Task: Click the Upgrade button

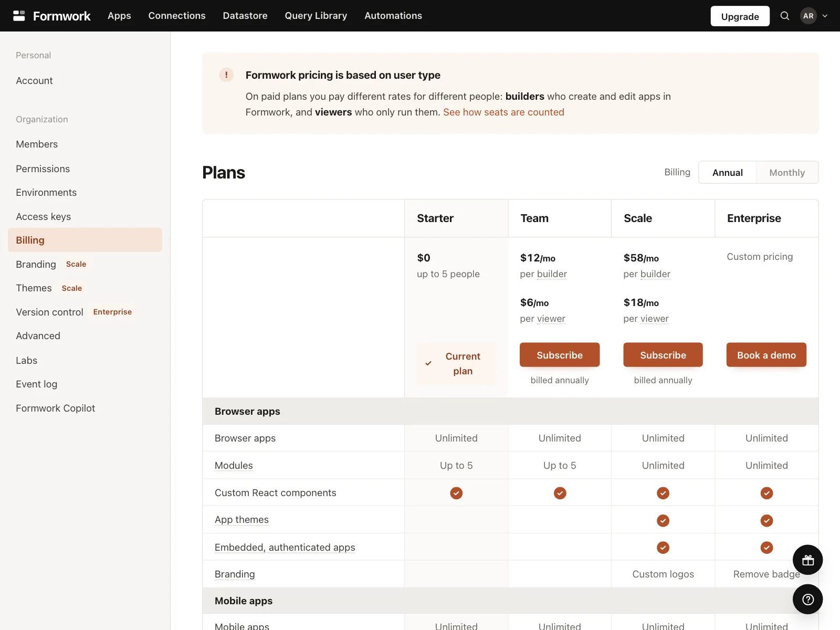Action: point(740,16)
